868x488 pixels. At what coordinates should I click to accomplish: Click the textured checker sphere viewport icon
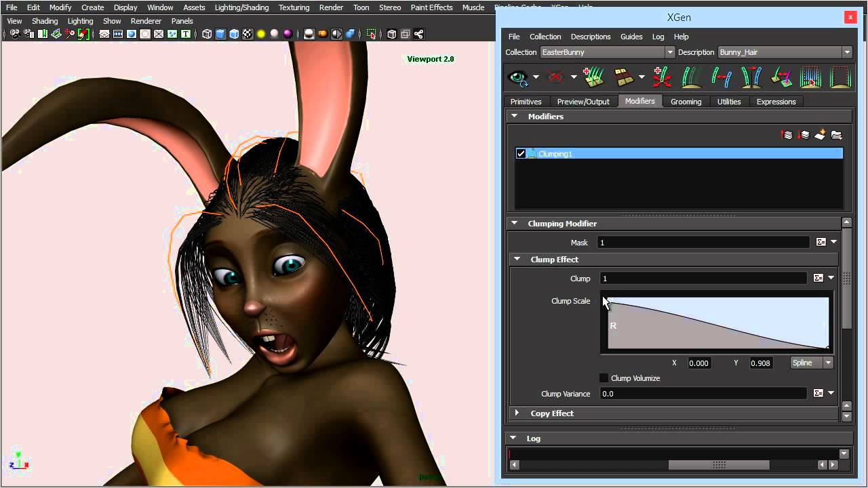(248, 34)
